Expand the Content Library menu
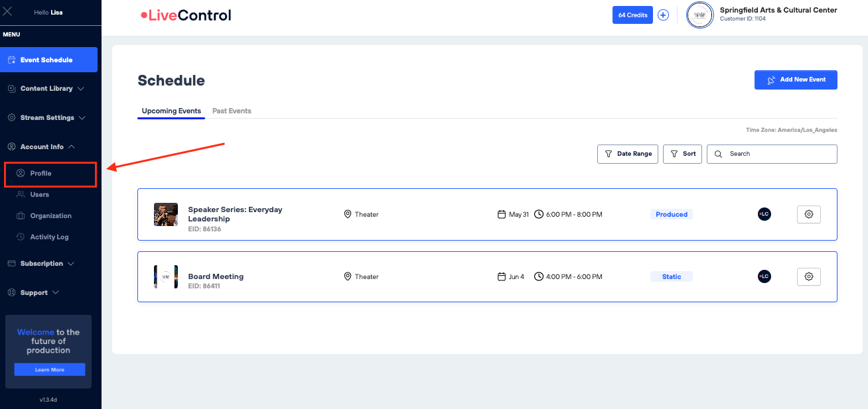The width and height of the screenshot is (868, 409). coord(46,89)
